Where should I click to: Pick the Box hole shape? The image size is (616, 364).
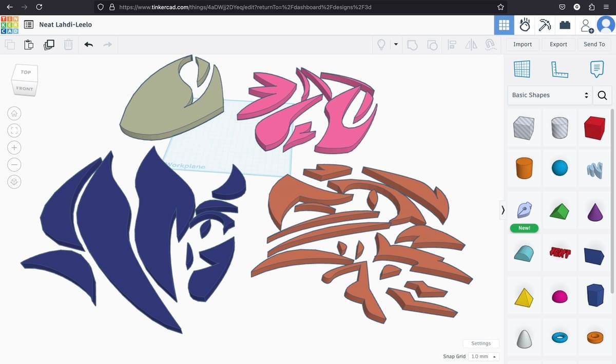[x=524, y=128]
